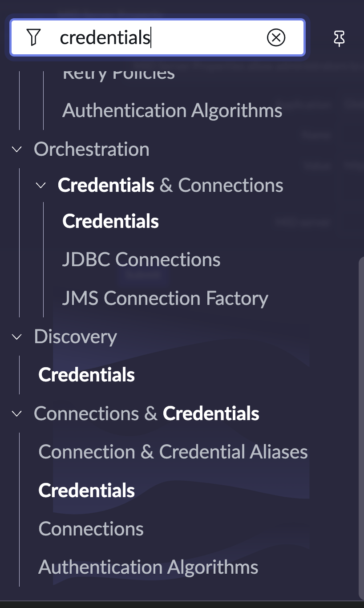This screenshot has width=364, height=608.
Task: Select the Orchestration heading label
Action: [91, 149]
